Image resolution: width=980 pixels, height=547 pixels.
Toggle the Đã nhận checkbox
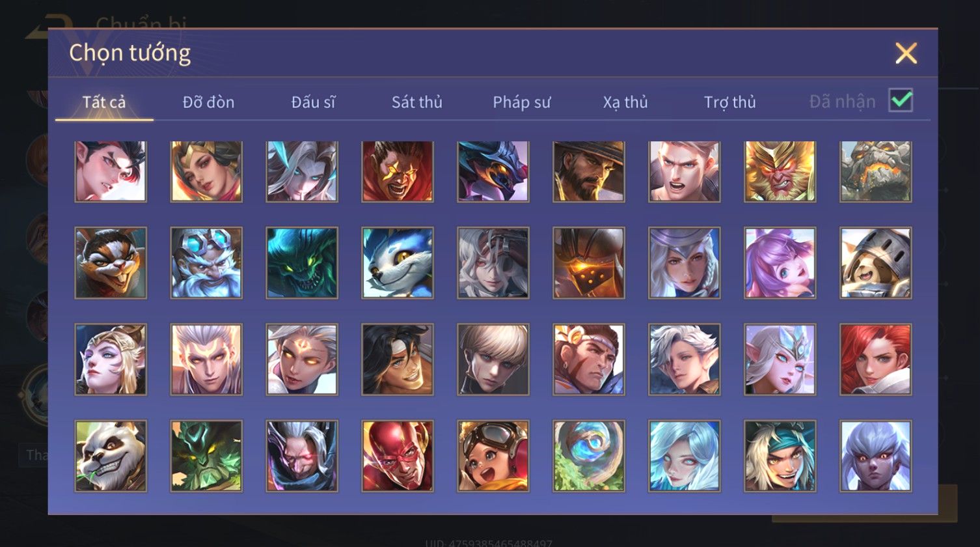[x=901, y=100]
